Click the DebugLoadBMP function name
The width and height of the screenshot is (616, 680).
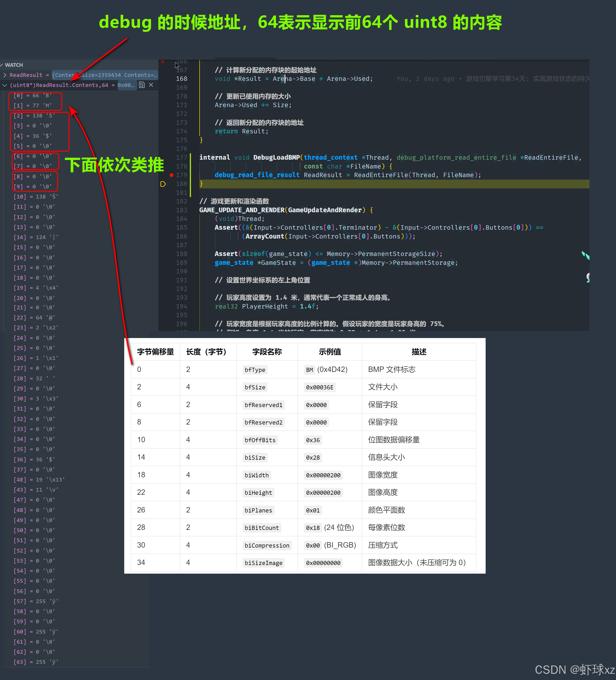[x=276, y=157]
